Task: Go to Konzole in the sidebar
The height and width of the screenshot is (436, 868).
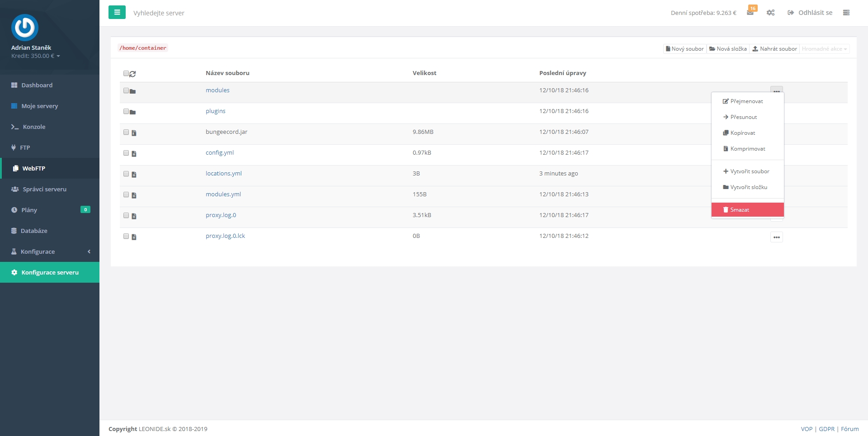Action: 34,127
